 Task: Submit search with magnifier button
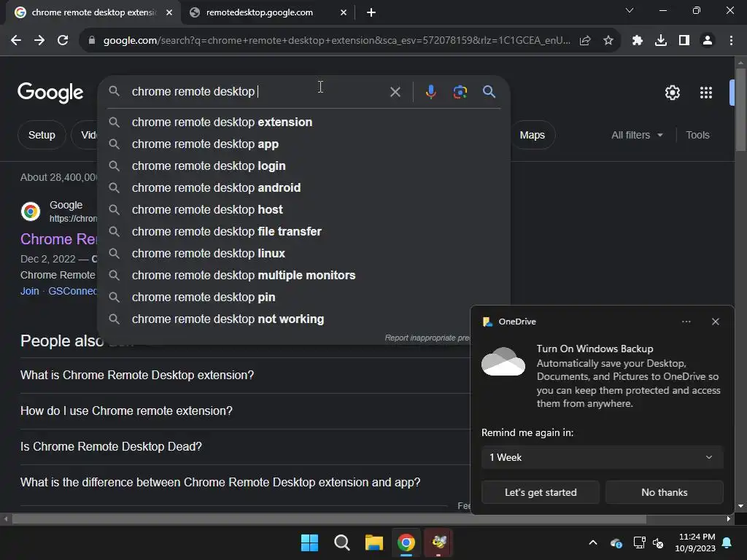click(x=489, y=92)
